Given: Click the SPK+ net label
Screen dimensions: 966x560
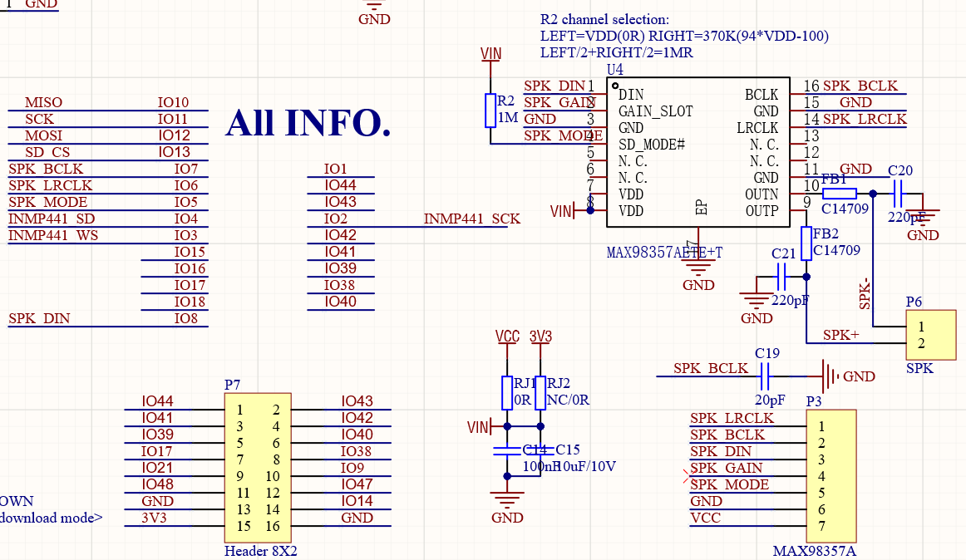Looking at the screenshot, I should (840, 335).
